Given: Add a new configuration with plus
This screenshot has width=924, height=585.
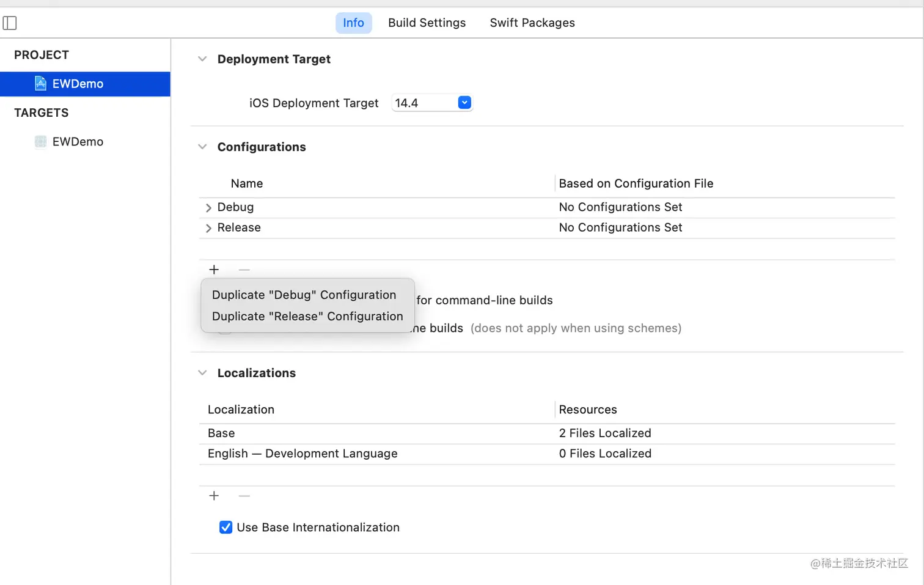Looking at the screenshot, I should coord(214,270).
